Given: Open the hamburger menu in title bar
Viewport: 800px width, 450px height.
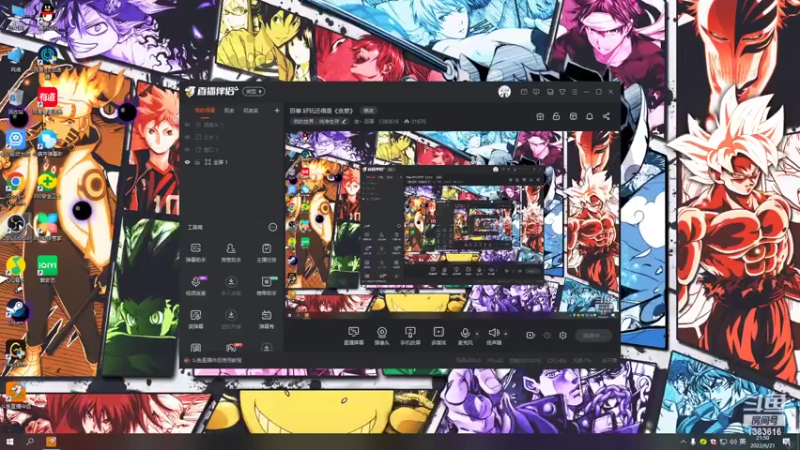Looking at the screenshot, I should [x=574, y=92].
